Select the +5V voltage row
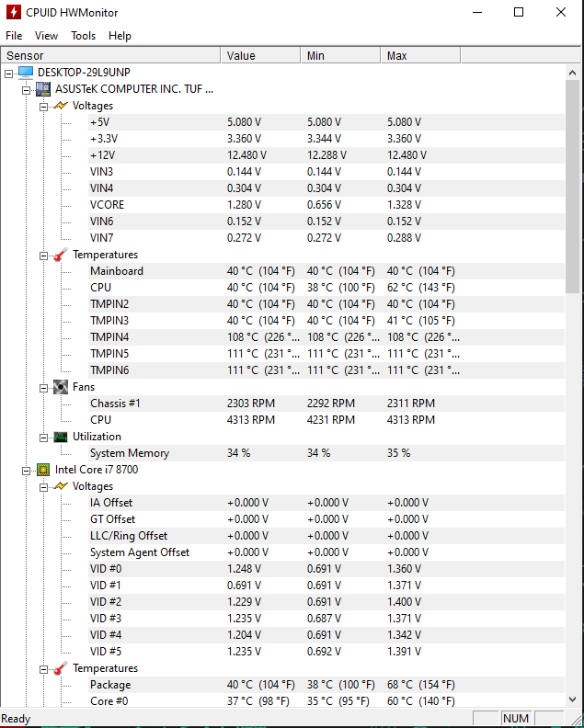584x728 pixels. 326,122
